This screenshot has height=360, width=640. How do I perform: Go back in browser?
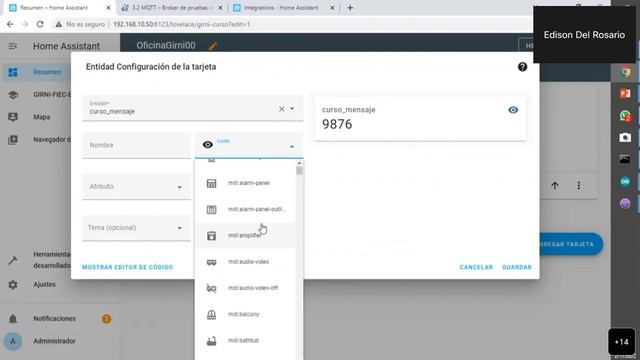click(10, 24)
